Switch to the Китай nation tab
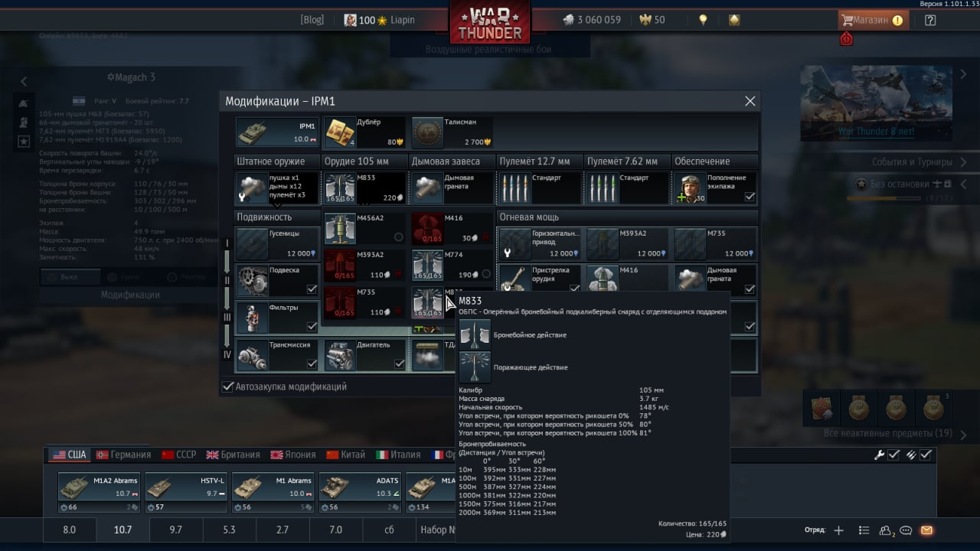Viewport: 980px width, 551px height. tap(346, 455)
